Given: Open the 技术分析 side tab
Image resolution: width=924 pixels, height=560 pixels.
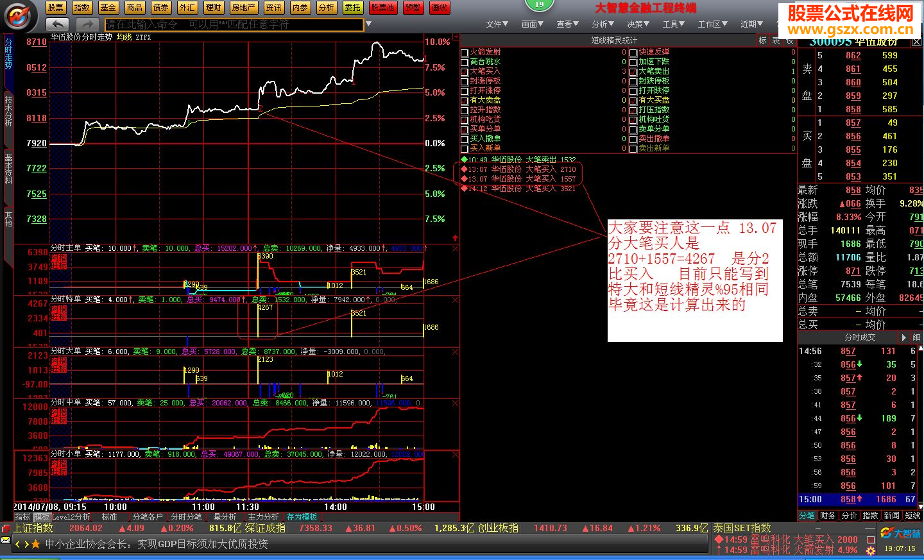Looking at the screenshot, I should [x=8, y=112].
